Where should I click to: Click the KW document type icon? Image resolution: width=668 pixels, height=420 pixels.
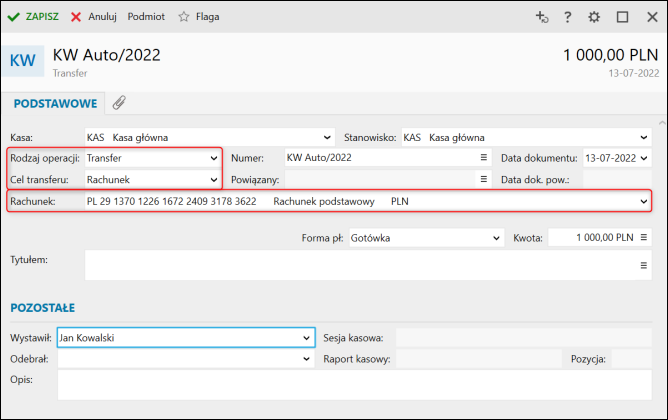click(22, 60)
